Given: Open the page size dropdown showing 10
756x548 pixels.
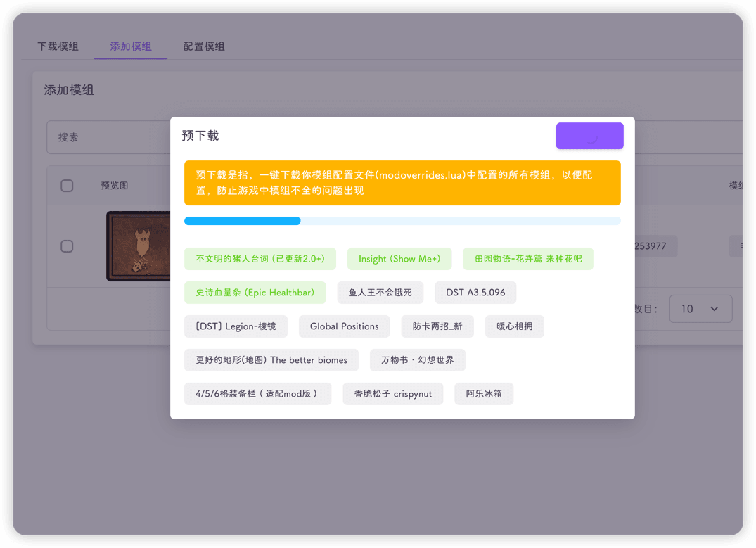Looking at the screenshot, I should pos(700,309).
